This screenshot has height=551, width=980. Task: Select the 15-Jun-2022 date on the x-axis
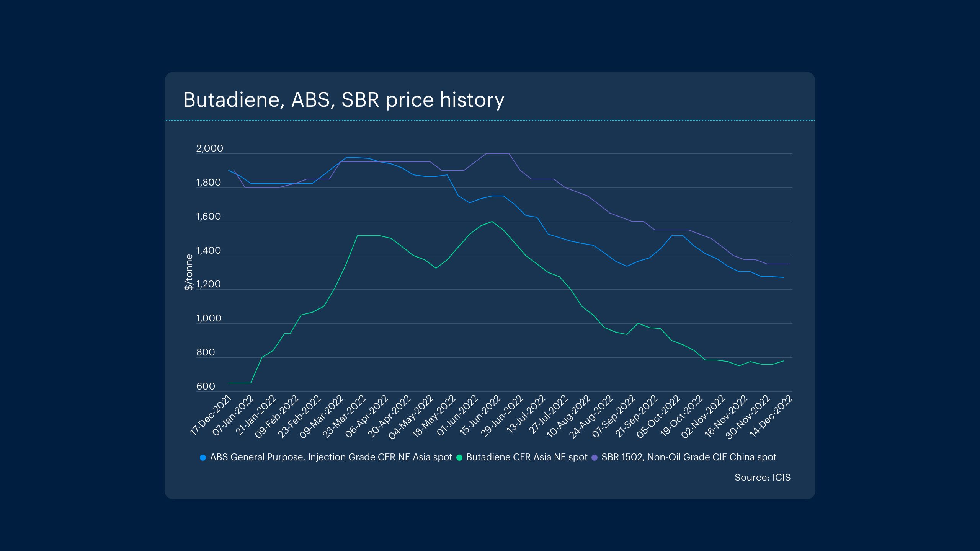click(480, 416)
